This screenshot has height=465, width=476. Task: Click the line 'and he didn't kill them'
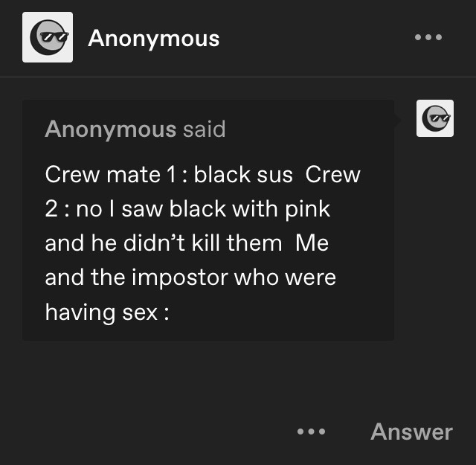click(x=164, y=243)
